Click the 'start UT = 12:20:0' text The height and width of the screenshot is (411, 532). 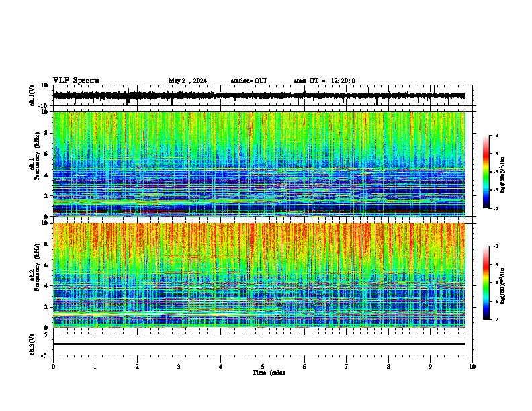point(324,81)
